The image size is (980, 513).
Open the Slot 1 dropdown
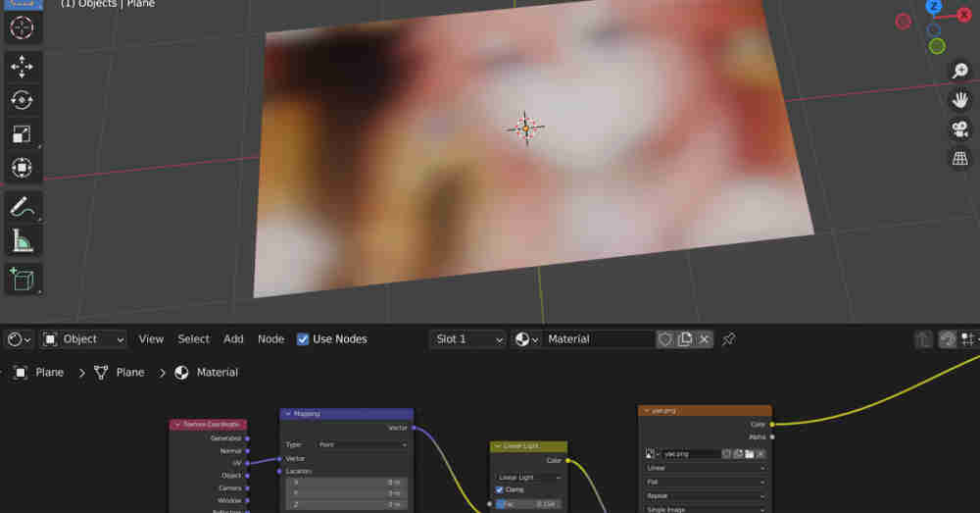pyautogui.click(x=467, y=339)
